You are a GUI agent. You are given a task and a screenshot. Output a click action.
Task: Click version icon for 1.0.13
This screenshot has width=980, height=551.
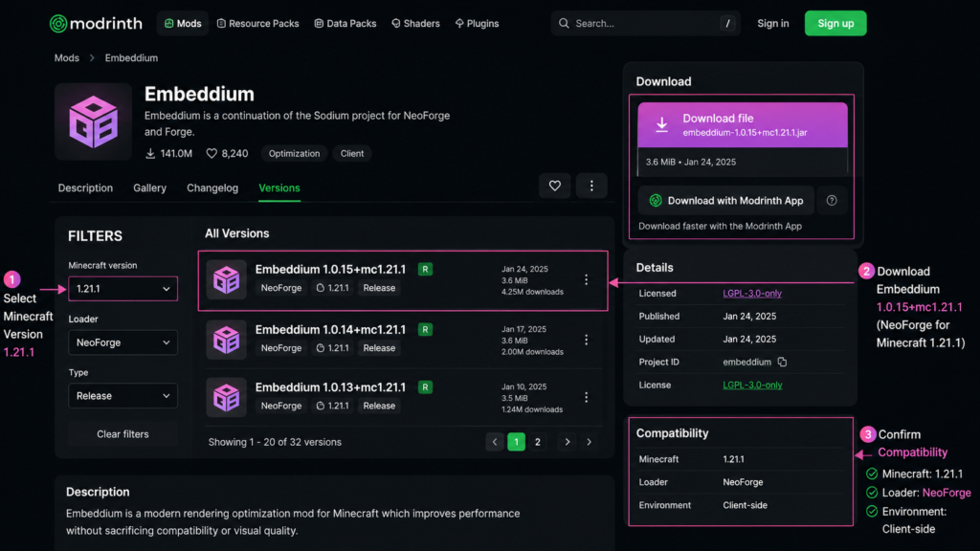point(226,397)
